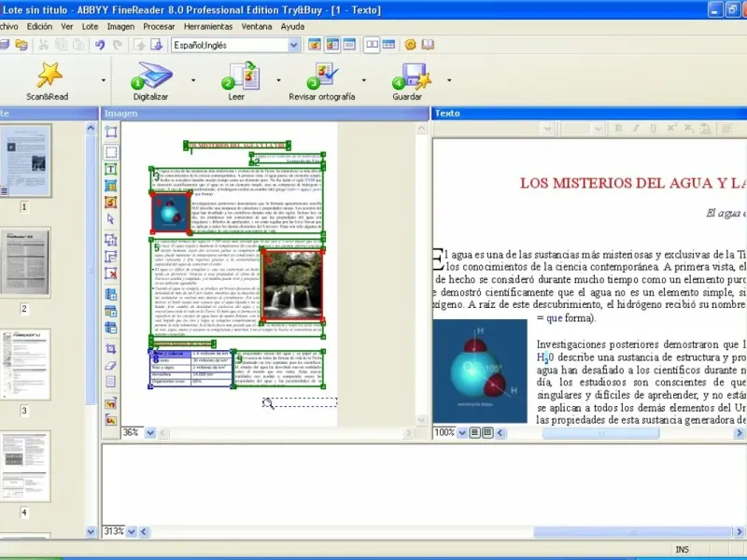Click the batch panel vertical scrollbar thumb
The width and height of the screenshot is (747, 560).
pyautogui.click(x=91, y=270)
